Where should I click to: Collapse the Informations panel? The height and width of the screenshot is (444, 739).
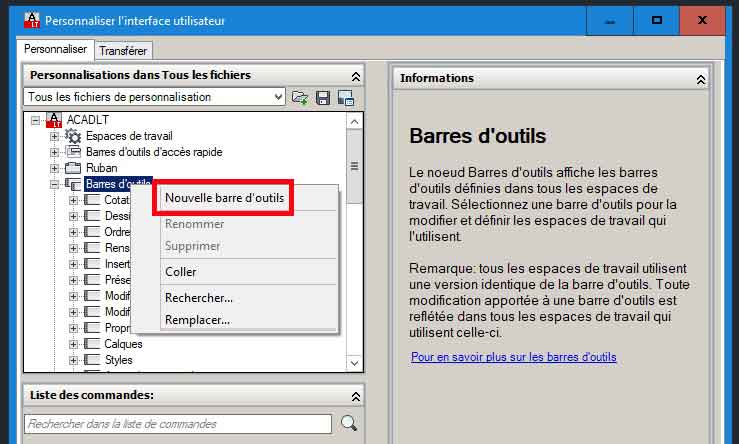(701, 78)
